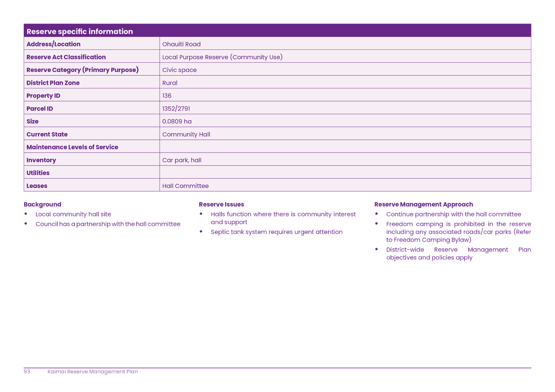Select the Community Hall current state
This screenshot has height=392, width=555.
coord(186,134)
